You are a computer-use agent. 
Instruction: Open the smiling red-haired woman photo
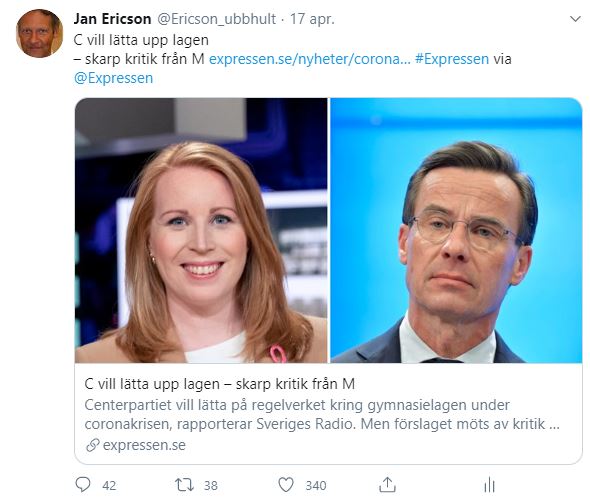pos(201,230)
